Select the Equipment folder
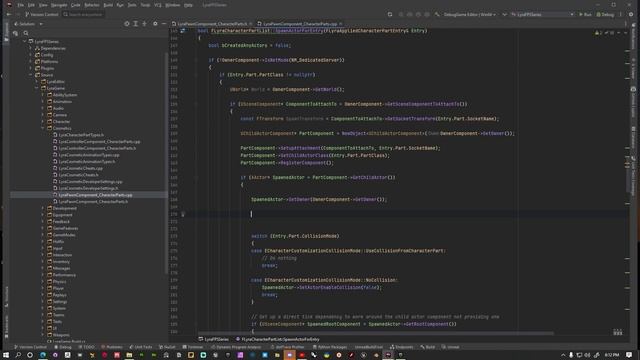 point(62,215)
